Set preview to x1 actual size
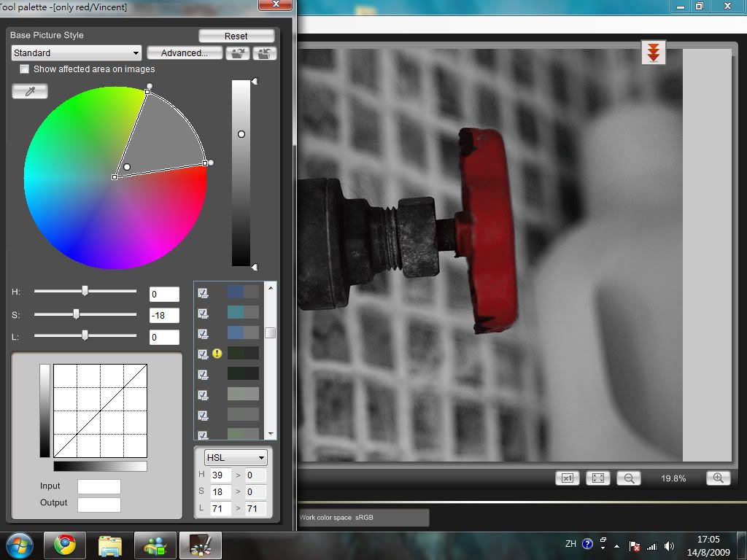 tap(568, 478)
